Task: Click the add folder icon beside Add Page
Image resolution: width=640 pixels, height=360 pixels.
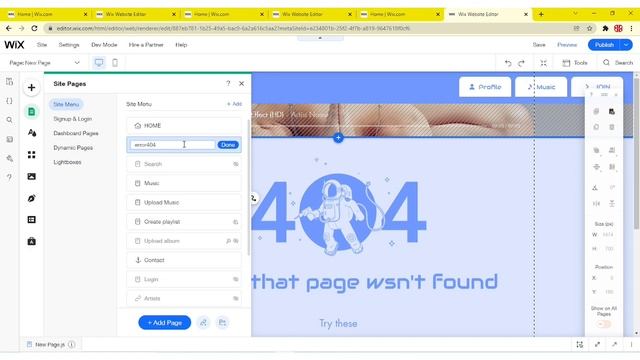Action: pyautogui.click(x=222, y=322)
